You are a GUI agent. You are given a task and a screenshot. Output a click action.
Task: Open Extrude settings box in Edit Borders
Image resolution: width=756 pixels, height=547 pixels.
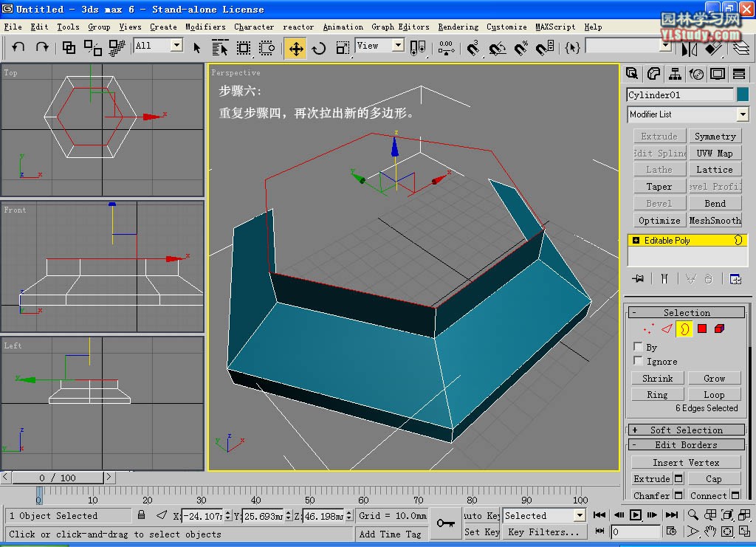(678, 478)
